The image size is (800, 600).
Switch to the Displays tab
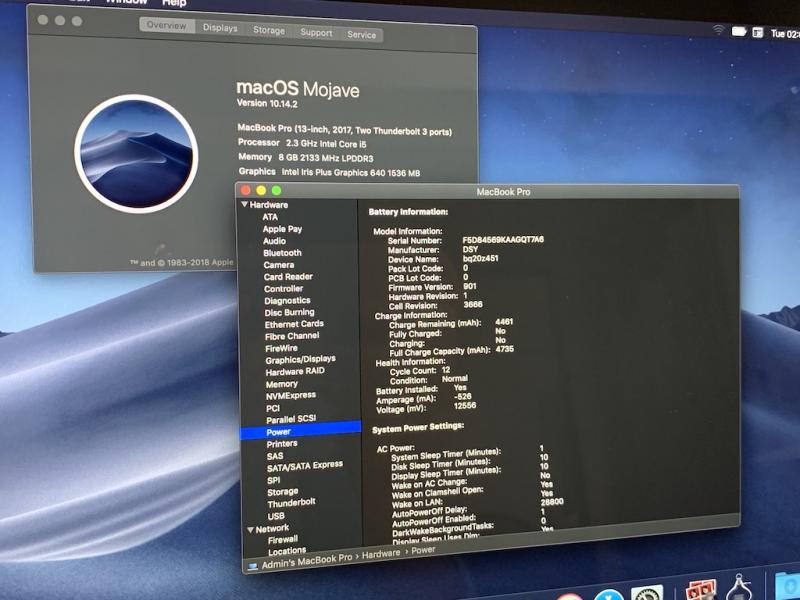point(220,28)
